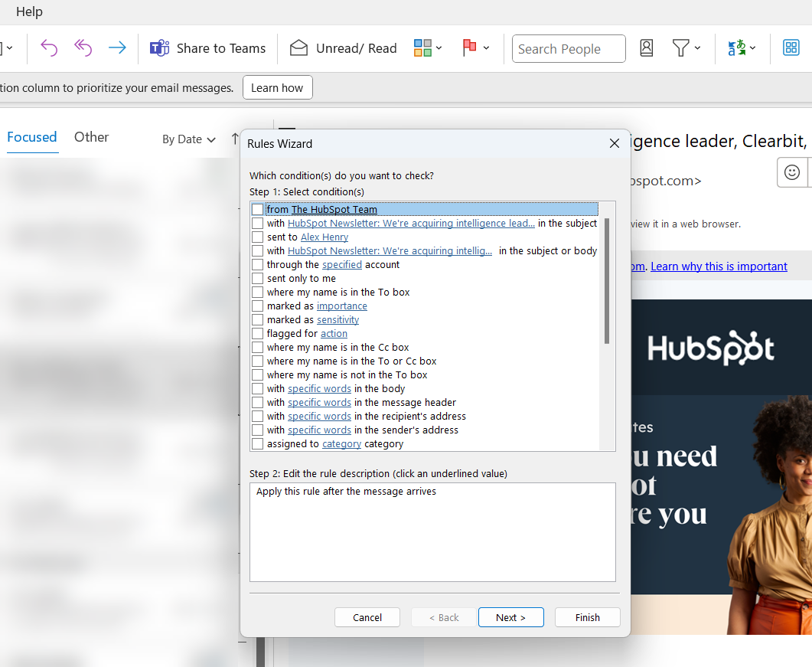
Task: Check 'sent only to me' condition
Action: tap(257, 278)
